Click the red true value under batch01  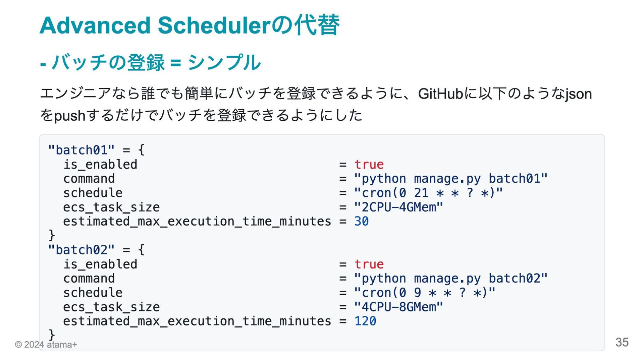tap(369, 165)
